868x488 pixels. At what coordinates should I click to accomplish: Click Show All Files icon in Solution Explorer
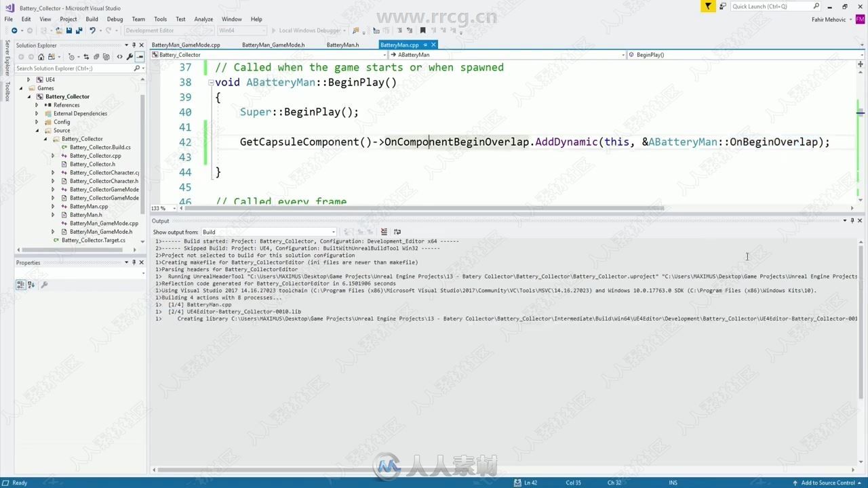tap(106, 57)
